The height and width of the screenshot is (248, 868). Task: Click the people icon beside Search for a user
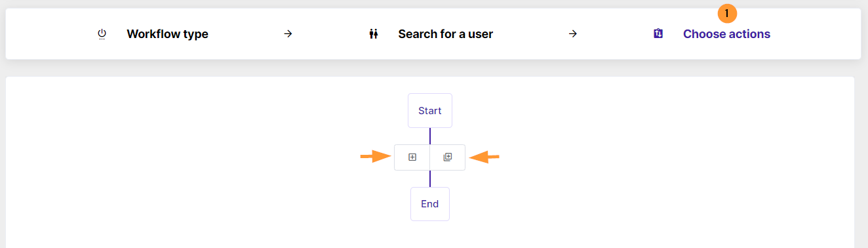point(374,34)
